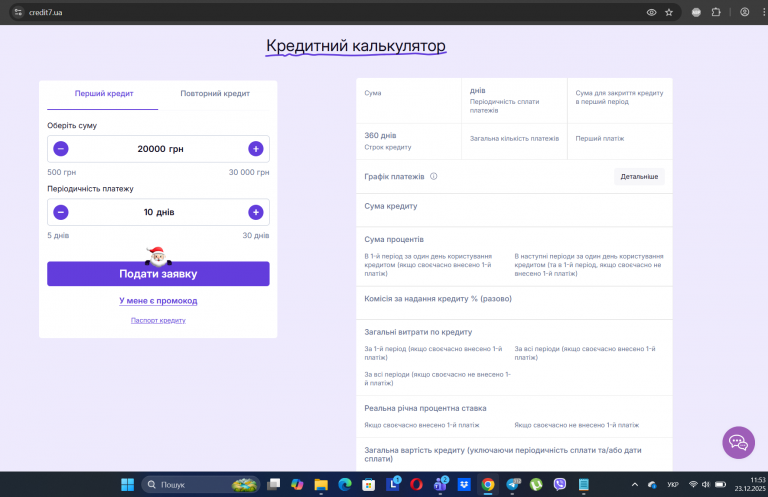Click the 10 днів period field

pyautogui.click(x=159, y=212)
